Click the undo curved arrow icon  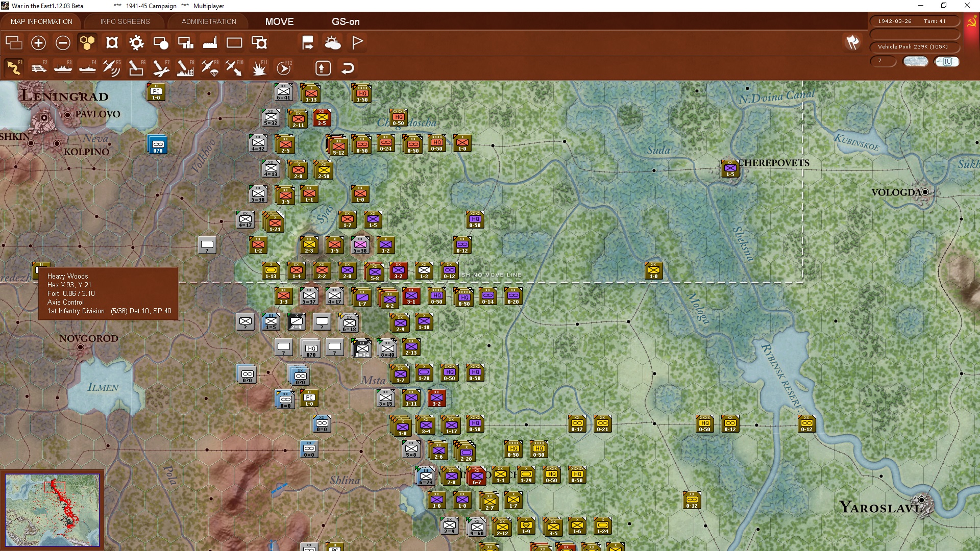click(x=348, y=68)
